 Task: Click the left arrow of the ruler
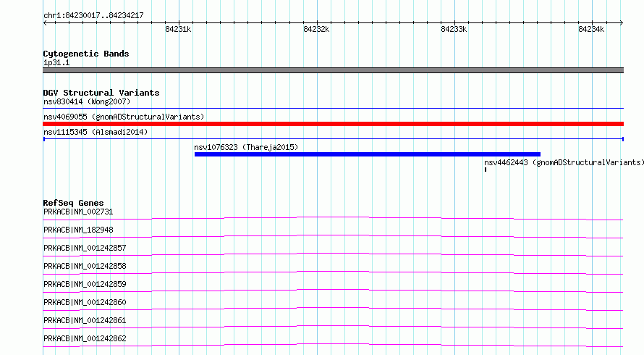[x=45, y=22]
